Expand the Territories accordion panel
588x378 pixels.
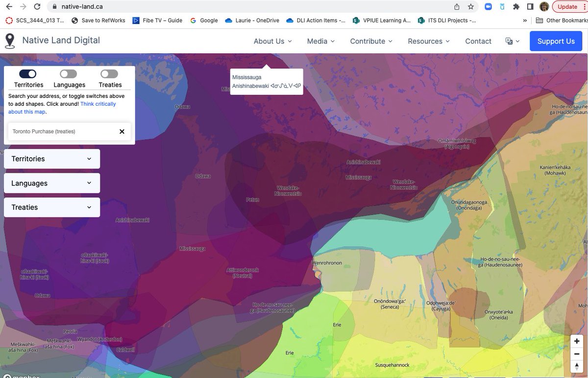tap(51, 159)
